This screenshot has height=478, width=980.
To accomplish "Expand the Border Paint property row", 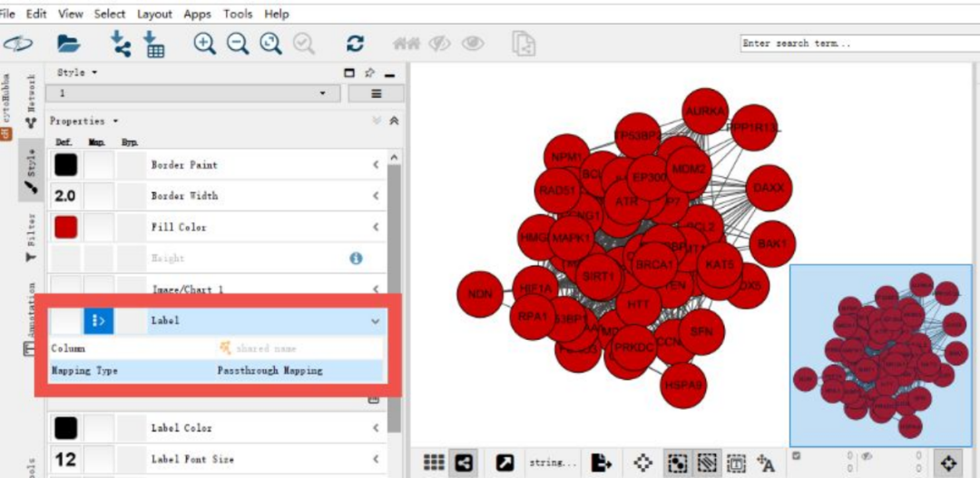I will point(376,165).
